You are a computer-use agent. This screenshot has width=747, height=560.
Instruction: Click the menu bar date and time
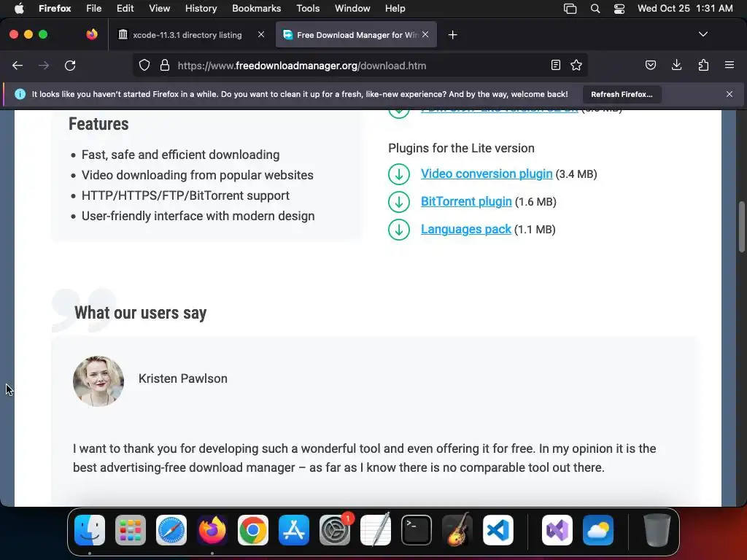685,9
